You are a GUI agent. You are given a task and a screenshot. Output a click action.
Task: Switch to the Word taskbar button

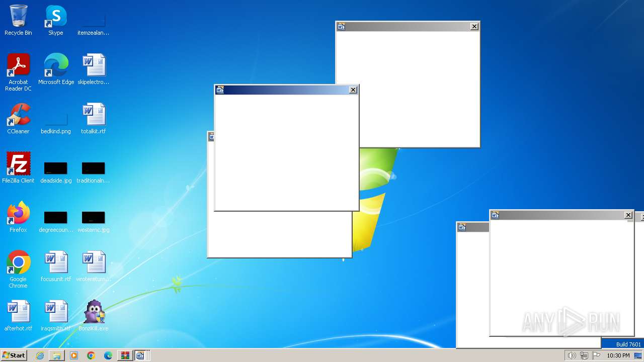click(141, 355)
